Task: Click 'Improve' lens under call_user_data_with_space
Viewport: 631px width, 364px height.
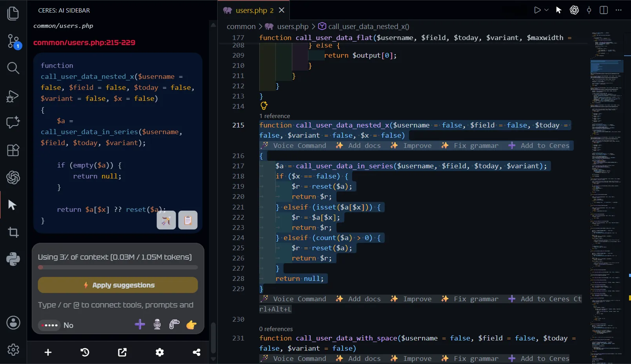Action: (x=411, y=359)
